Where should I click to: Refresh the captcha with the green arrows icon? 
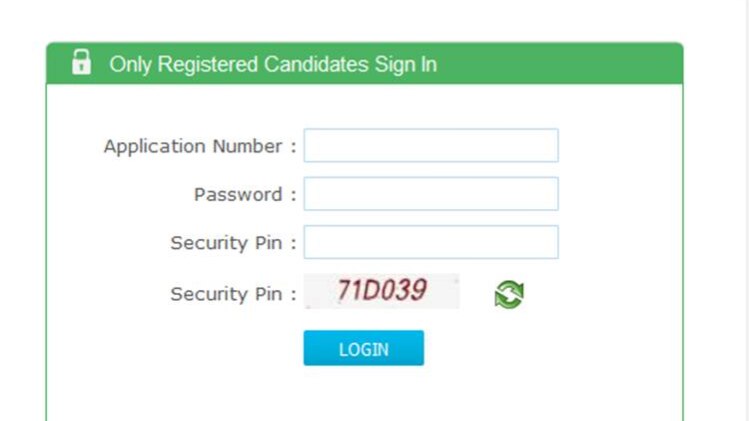[x=510, y=294]
